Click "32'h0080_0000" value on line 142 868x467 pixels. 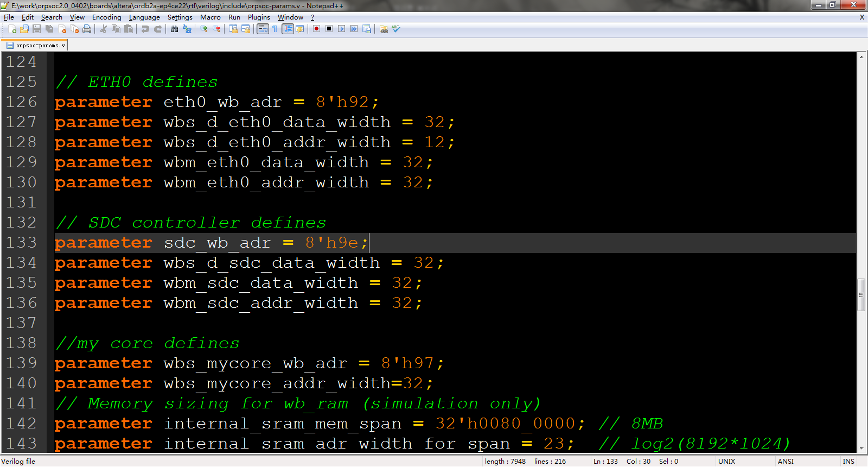pyautogui.click(x=505, y=424)
